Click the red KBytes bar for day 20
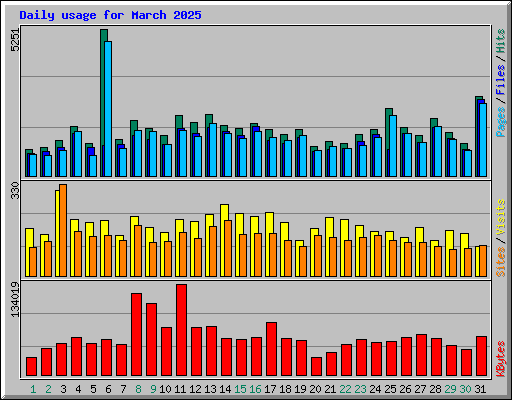 pyautogui.click(x=316, y=367)
